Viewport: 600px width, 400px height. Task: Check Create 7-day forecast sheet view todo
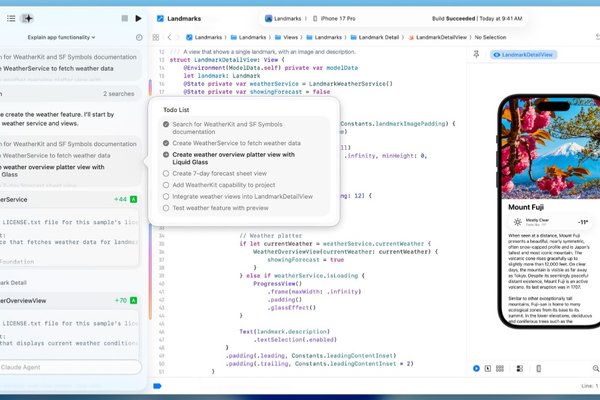(x=166, y=173)
